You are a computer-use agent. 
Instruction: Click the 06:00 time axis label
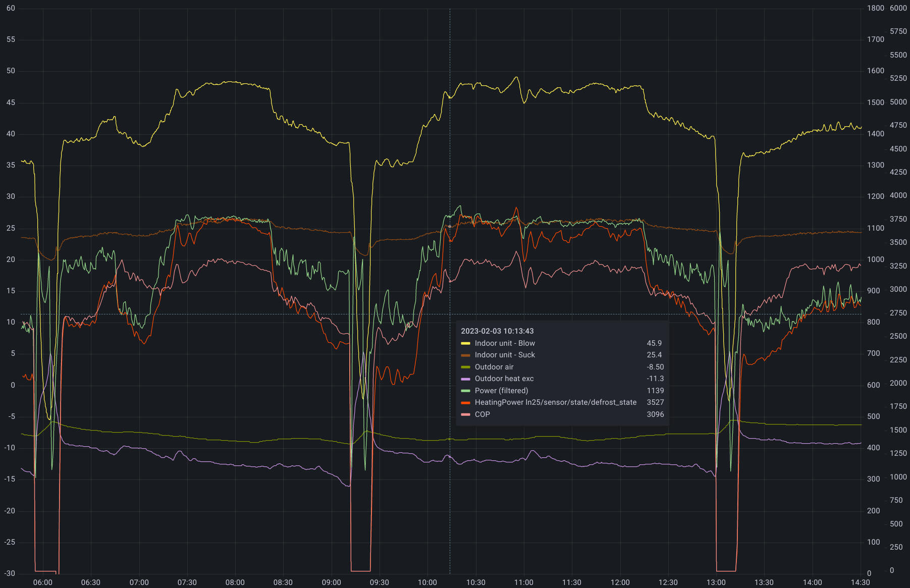pyautogui.click(x=42, y=582)
